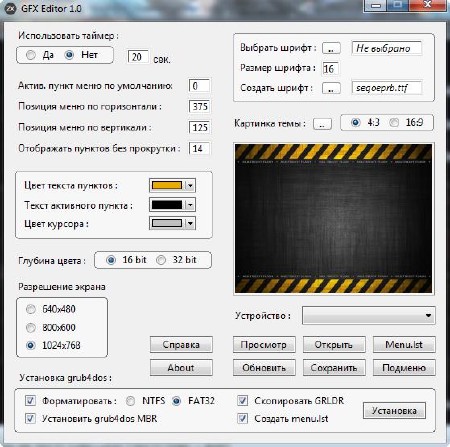
Task: Toggle the Форматировать checkbox
Action: click(30, 400)
